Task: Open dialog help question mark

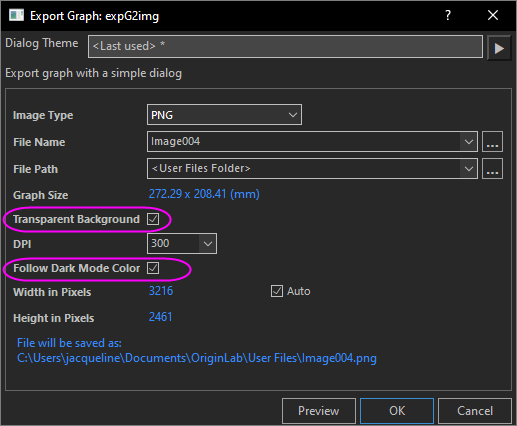Action: [448, 15]
